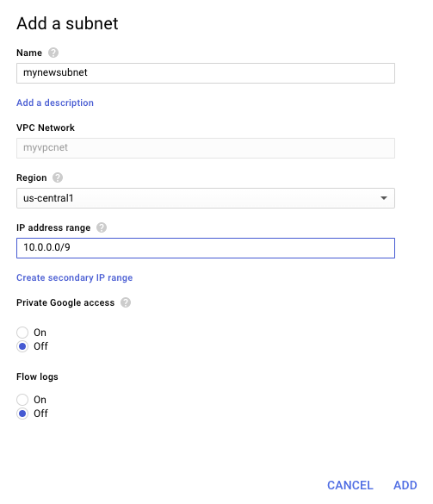Focus the Name field containing mynewsubnet
This screenshot has width=433, height=504.
point(206,73)
